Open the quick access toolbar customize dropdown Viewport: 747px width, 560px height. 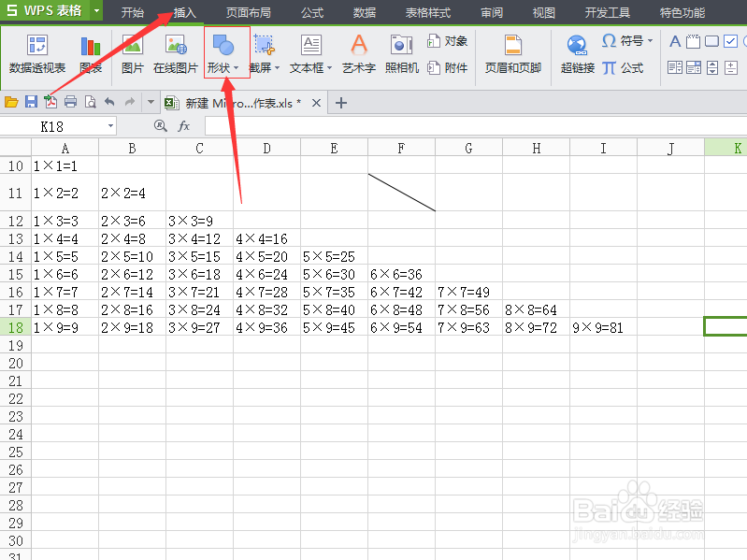(151, 102)
